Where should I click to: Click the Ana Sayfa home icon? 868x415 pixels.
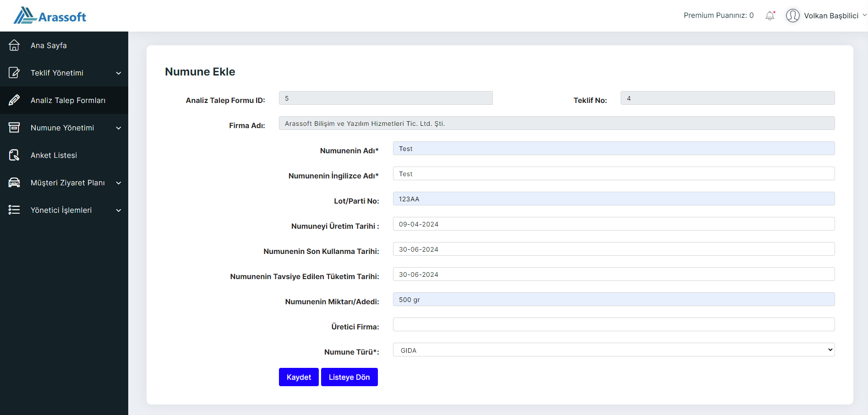coord(14,45)
